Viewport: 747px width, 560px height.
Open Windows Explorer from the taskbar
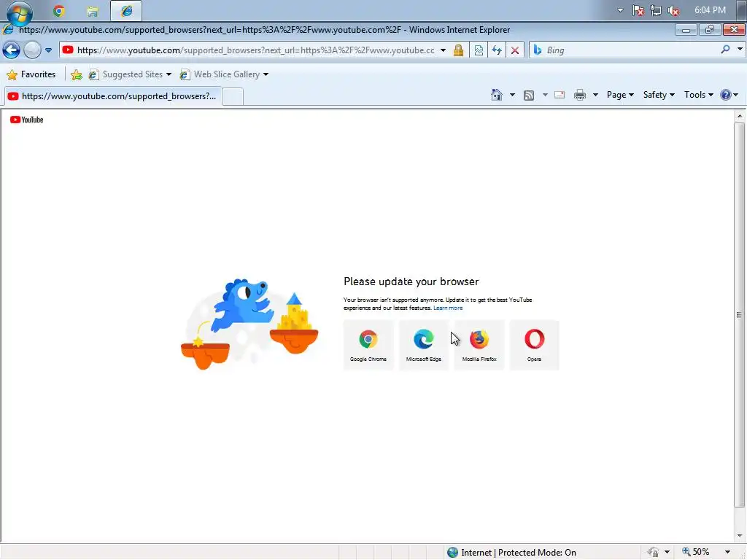[x=93, y=10]
